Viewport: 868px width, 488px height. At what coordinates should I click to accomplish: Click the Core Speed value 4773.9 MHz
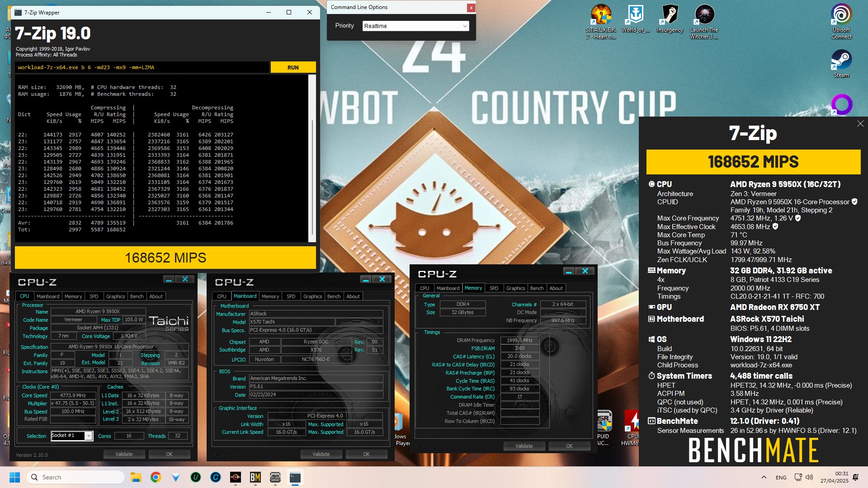pos(73,395)
